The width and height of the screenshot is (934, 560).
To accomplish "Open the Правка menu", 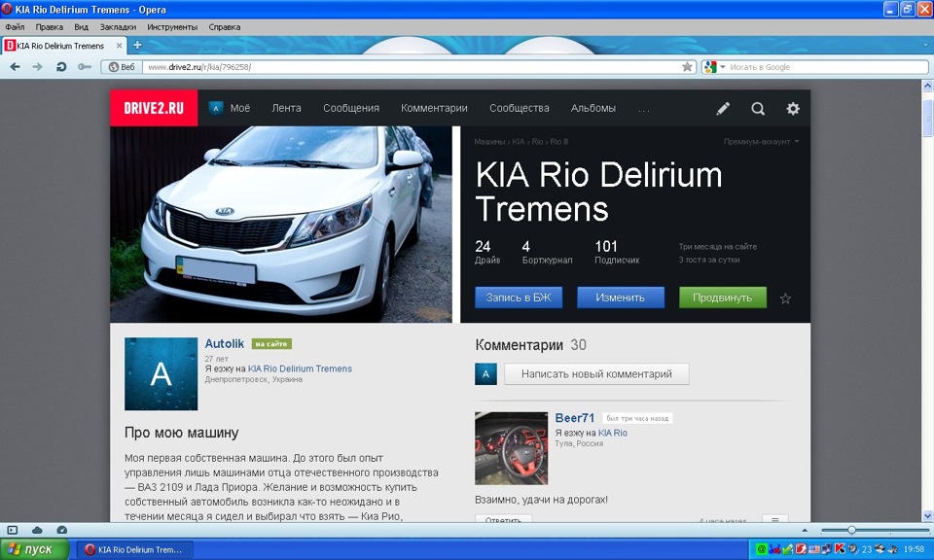I will point(49,27).
